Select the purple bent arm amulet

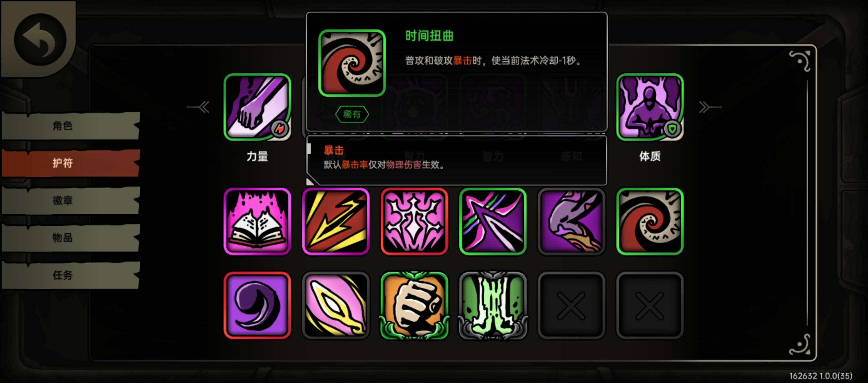pos(571,222)
